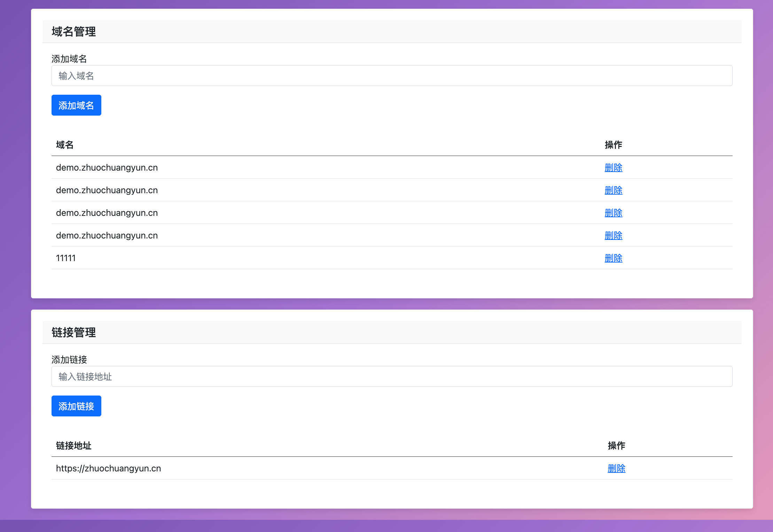
Task: Click the 输入链接地址 input field
Action: pyautogui.click(x=392, y=376)
